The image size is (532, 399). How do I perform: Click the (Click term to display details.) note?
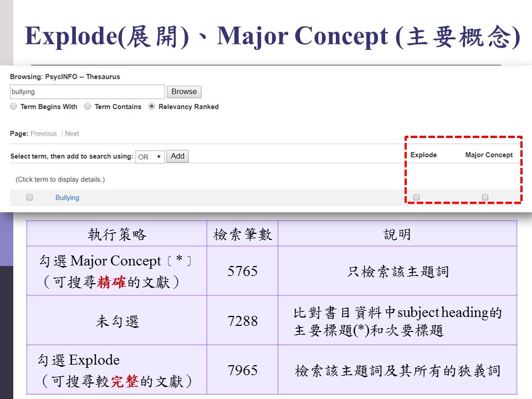point(60,180)
